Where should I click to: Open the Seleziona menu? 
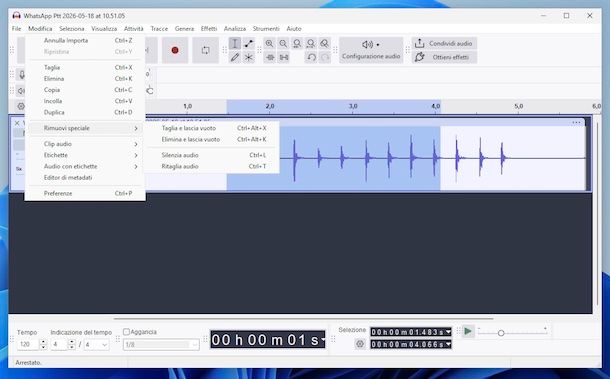[72, 29]
